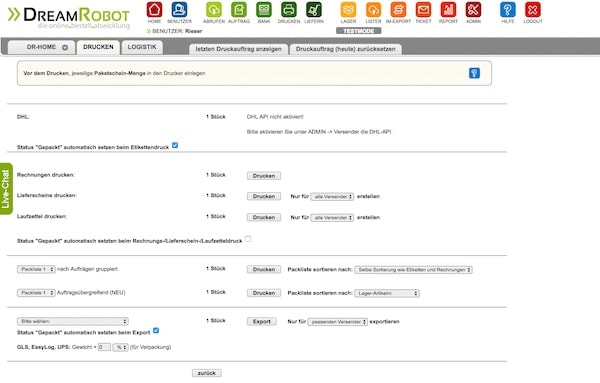Screen dimensions: 600x383
Task: Click the 'Rechnungen drucken:' label
Action: pos(46,175)
